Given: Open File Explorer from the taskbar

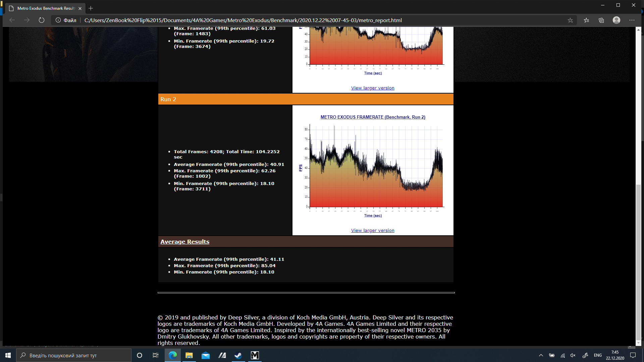Looking at the screenshot, I should tap(189, 355).
